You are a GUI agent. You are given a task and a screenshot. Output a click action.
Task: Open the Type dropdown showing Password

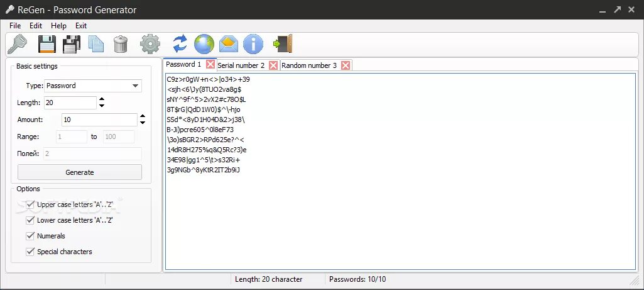coord(93,86)
